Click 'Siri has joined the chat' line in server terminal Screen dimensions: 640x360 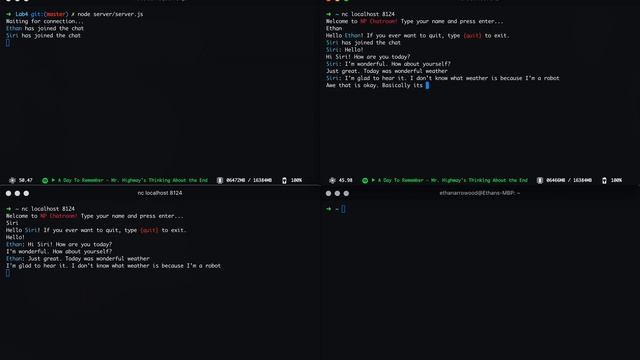43,36
